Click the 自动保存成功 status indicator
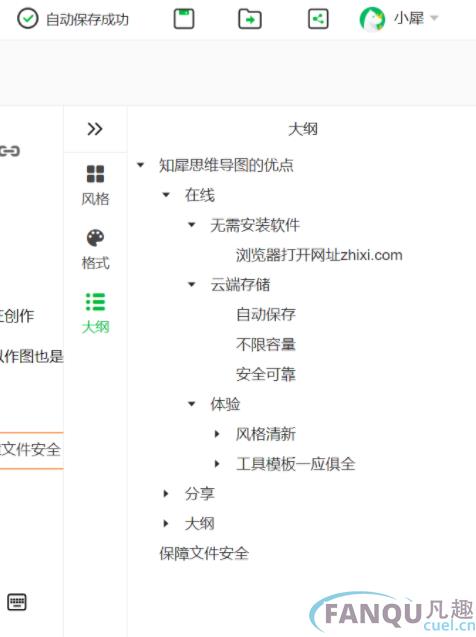Image resolution: width=476 pixels, height=637 pixels. coord(73,19)
